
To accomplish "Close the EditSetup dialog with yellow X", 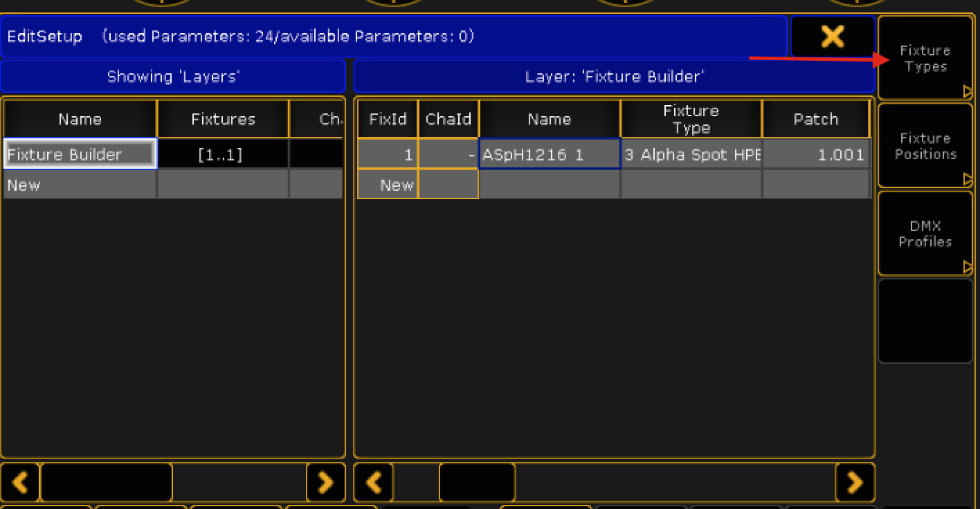I will pos(831,36).
